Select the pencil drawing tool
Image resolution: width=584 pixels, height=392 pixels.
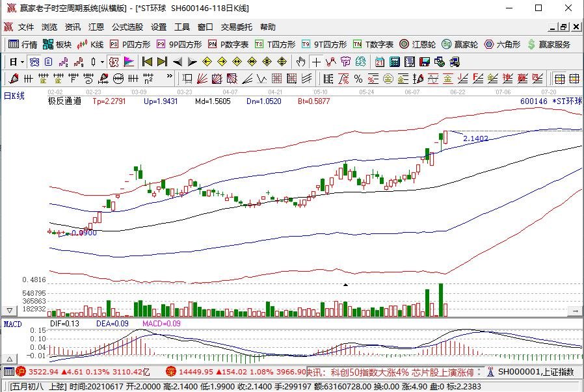click(14, 79)
